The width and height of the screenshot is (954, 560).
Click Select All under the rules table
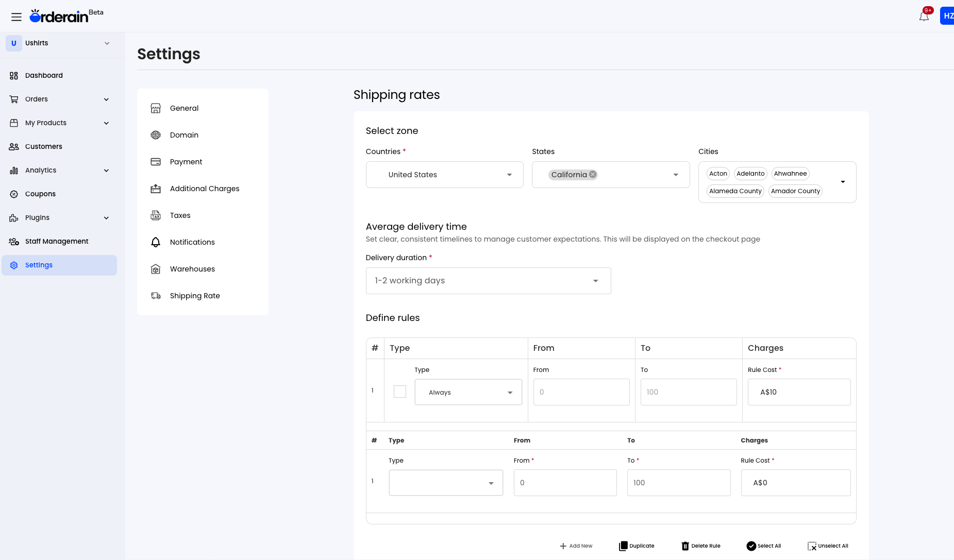(764, 546)
